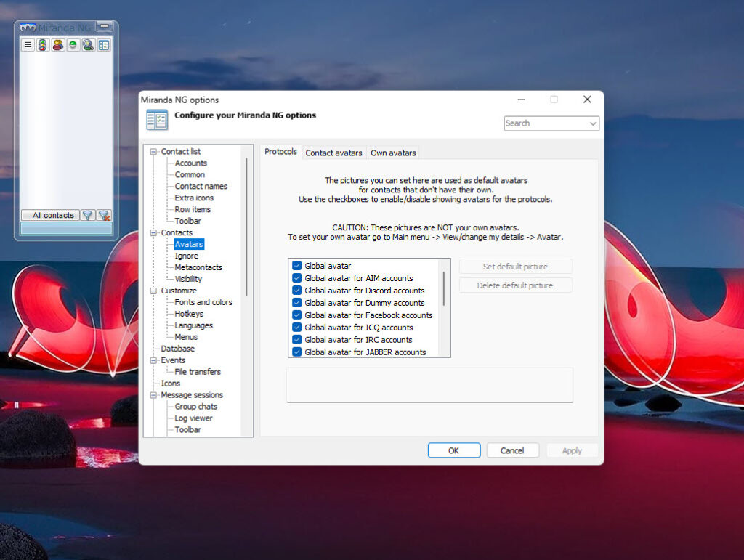Minimize the Miranda NG contact list window
Screen dimensions: 744x560
click(x=104, y=26)
